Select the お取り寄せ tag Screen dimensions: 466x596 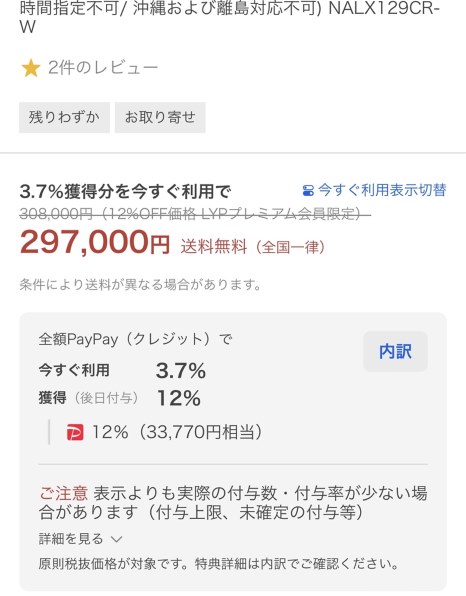pyautogui.click(x=160, y=117)
